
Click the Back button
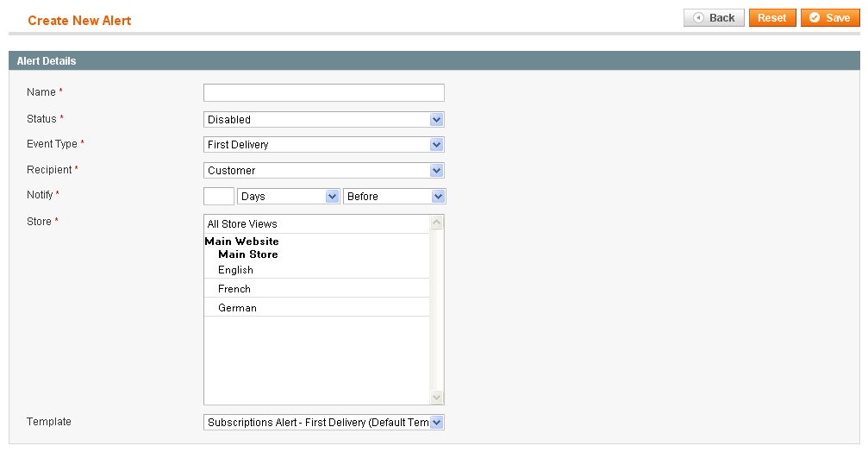click(x=714, y=18)
